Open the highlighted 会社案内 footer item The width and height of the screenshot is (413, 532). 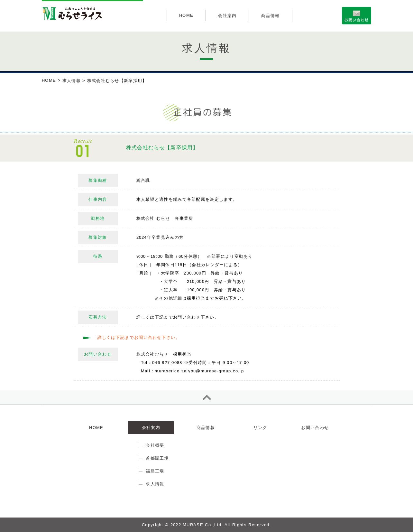click(x=151, y=428)
